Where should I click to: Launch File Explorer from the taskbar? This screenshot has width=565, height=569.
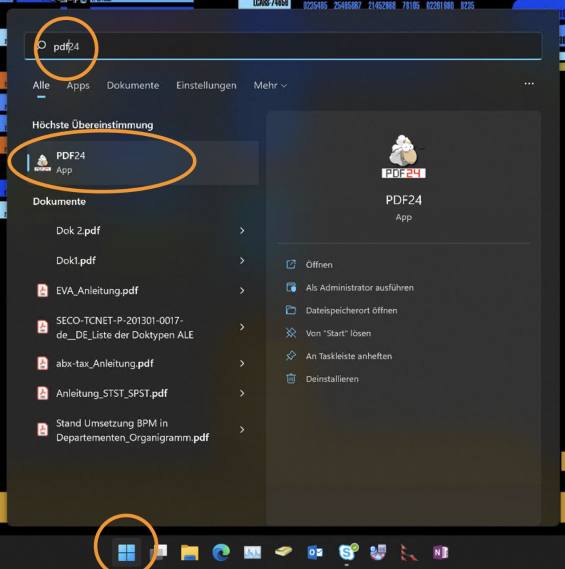click(189, 552)
